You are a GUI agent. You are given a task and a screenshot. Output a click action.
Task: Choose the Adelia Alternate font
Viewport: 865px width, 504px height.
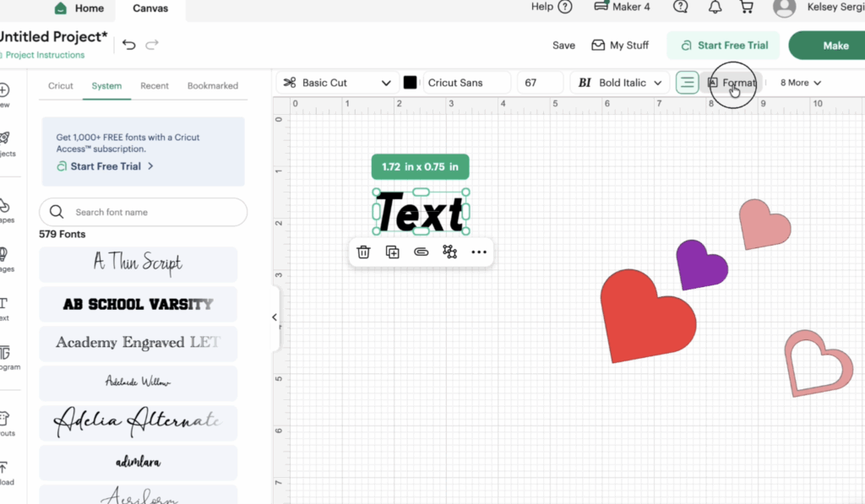coord(138,423)
